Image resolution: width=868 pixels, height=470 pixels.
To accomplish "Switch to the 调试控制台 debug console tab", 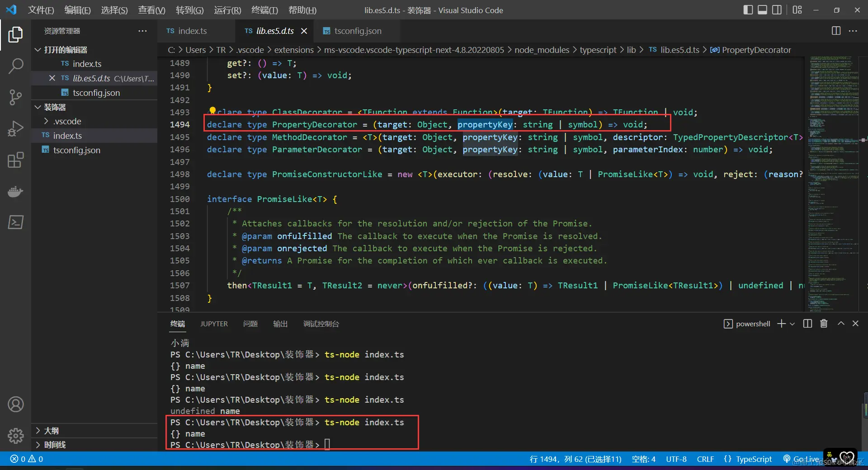I will pyautogui.click(x=321, y=324).
